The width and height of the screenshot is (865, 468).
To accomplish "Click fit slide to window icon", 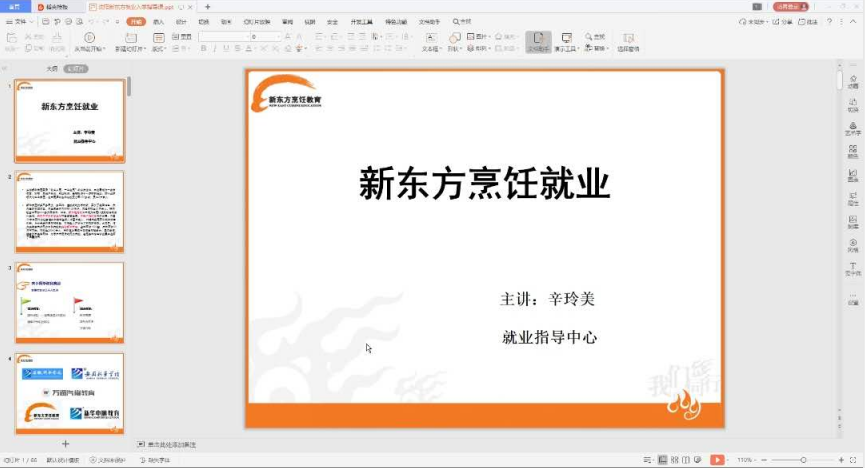I will coord(853,460).
